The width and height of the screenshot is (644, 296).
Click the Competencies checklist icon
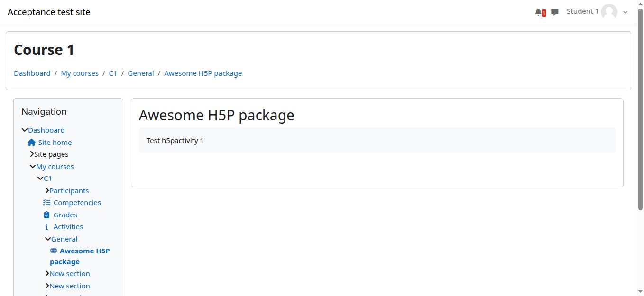(x=46, y=203)
